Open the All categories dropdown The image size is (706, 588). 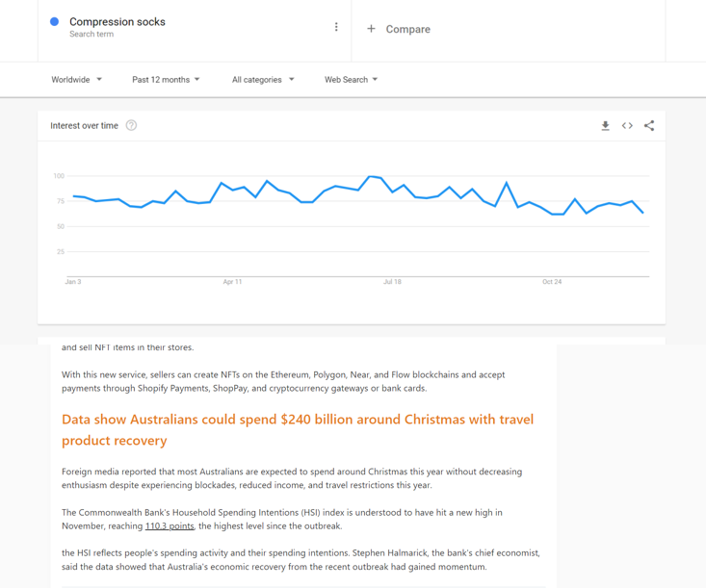click(x=263, y=80)
